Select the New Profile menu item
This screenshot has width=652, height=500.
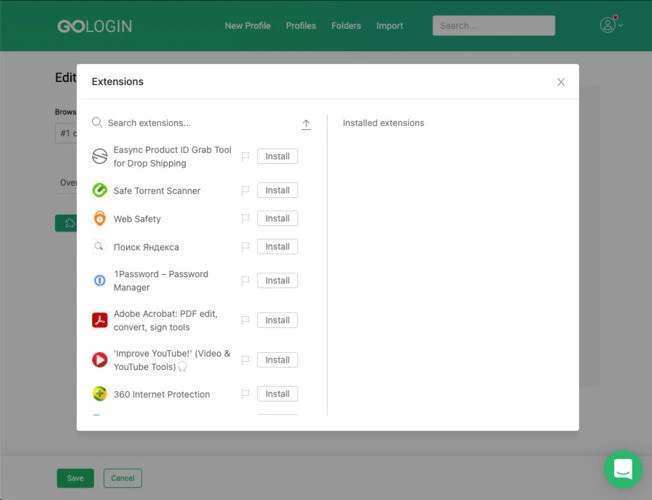(x=247, y=26)
